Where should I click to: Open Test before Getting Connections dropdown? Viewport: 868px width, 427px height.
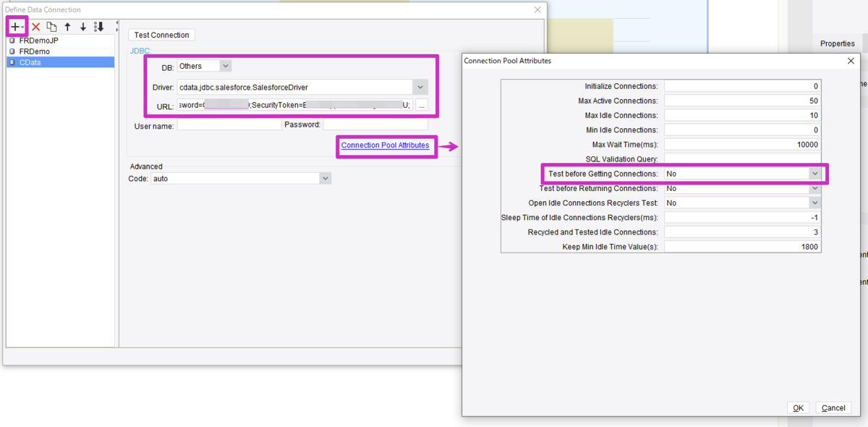click(x=743, y=174)
